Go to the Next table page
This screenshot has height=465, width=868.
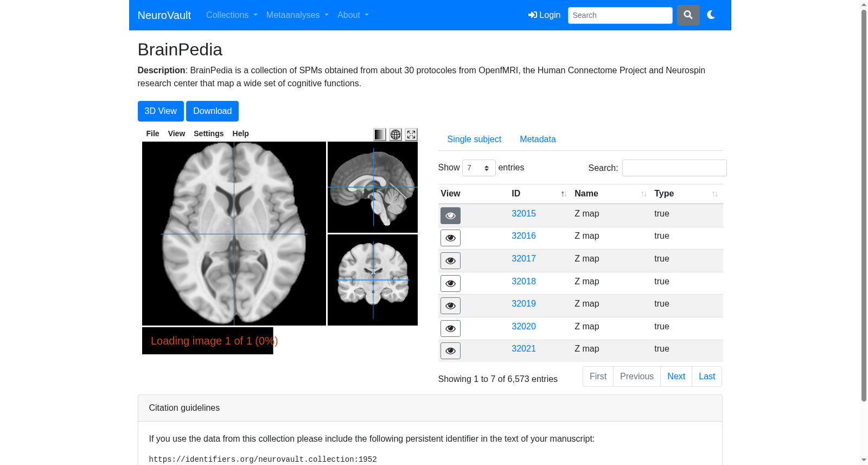676,377
